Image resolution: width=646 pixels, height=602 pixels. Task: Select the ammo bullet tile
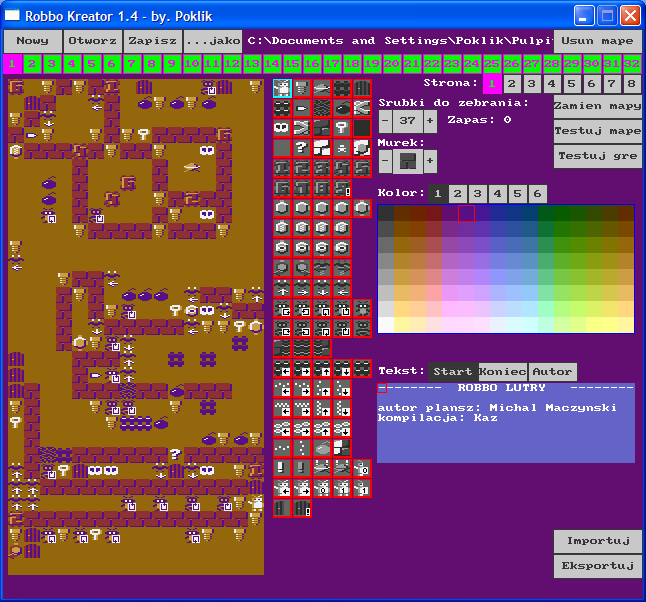coord(302,108)
